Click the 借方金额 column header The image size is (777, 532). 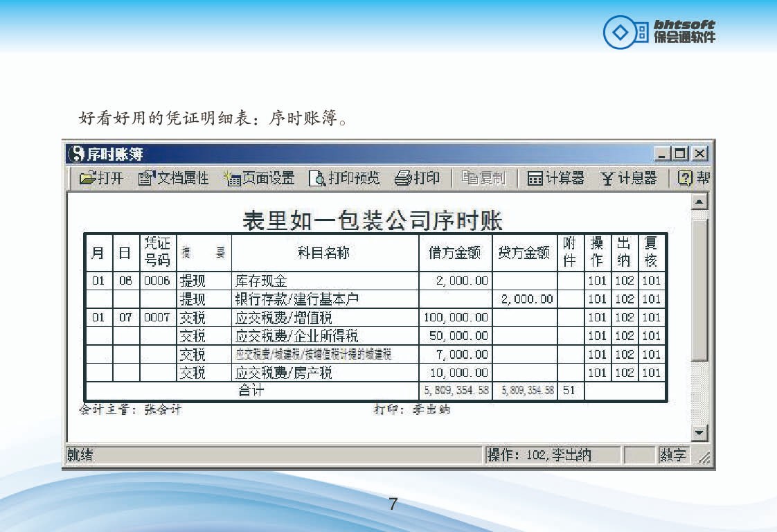point(455,253)
